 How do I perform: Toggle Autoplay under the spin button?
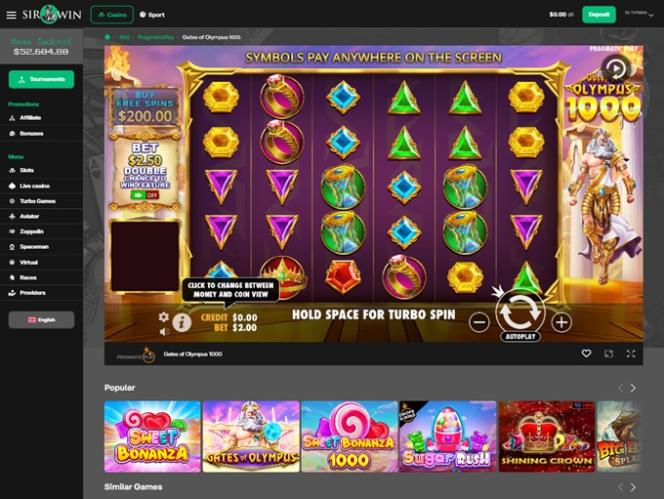520,337
